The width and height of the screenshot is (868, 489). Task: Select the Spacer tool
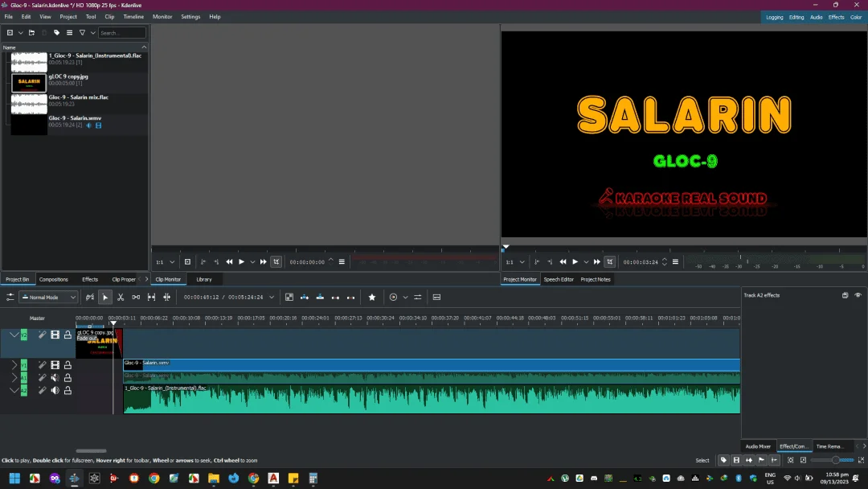136,298
